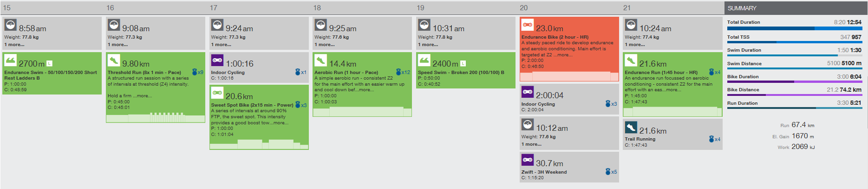Click the red Endurance Bike workout icon

point(528,25)
